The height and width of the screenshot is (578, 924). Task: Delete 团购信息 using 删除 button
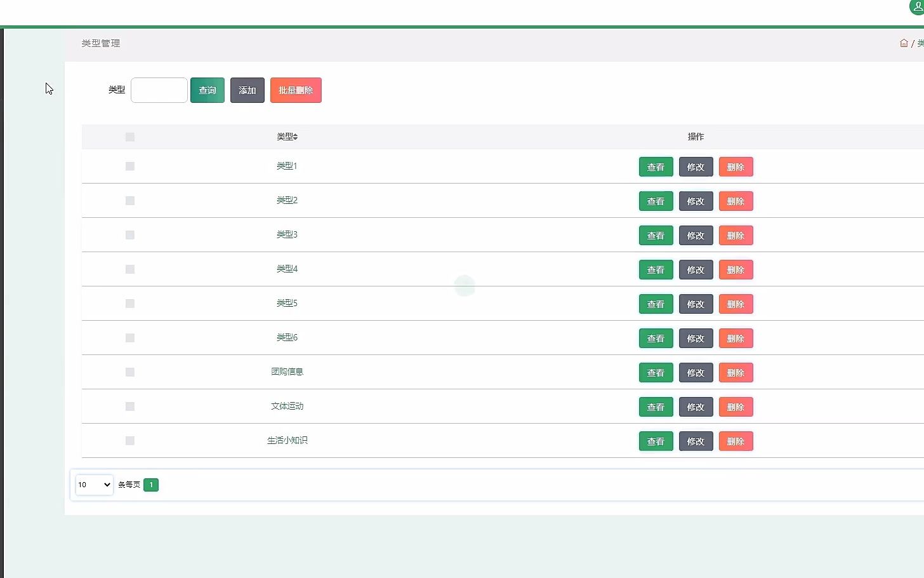[x=736, y=373]
